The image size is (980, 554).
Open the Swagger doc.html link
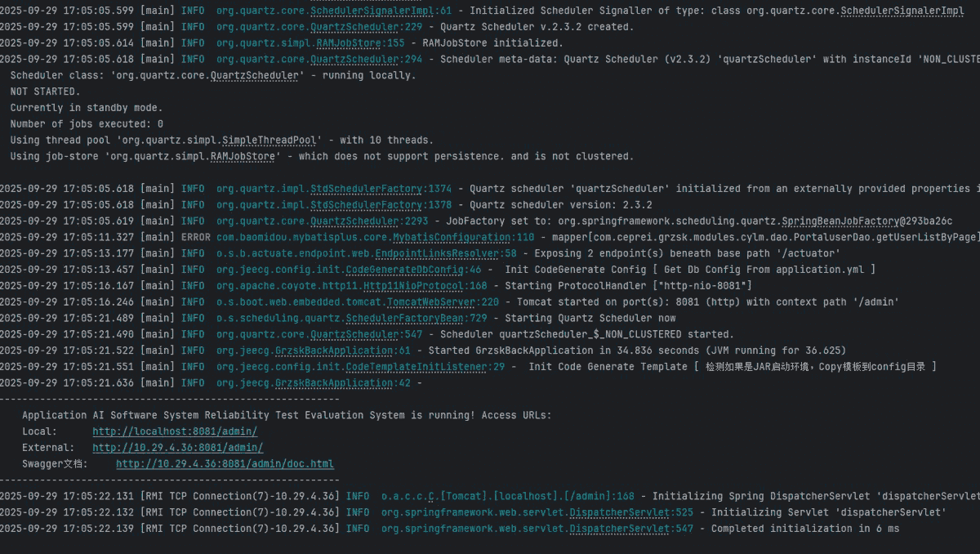point(225,464)
